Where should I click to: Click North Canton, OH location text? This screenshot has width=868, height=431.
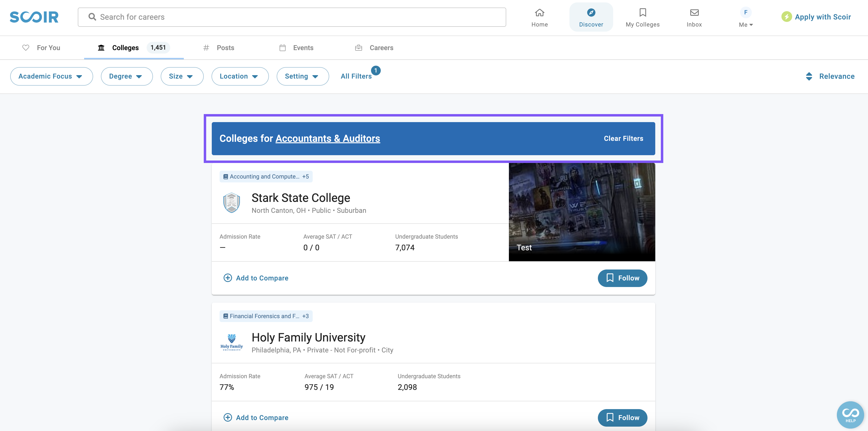pos(278,210)
